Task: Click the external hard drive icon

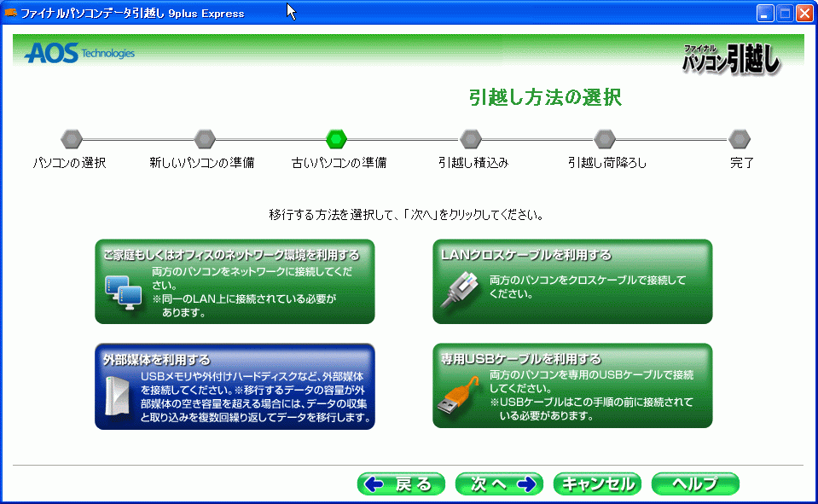Action: [113, 397]
